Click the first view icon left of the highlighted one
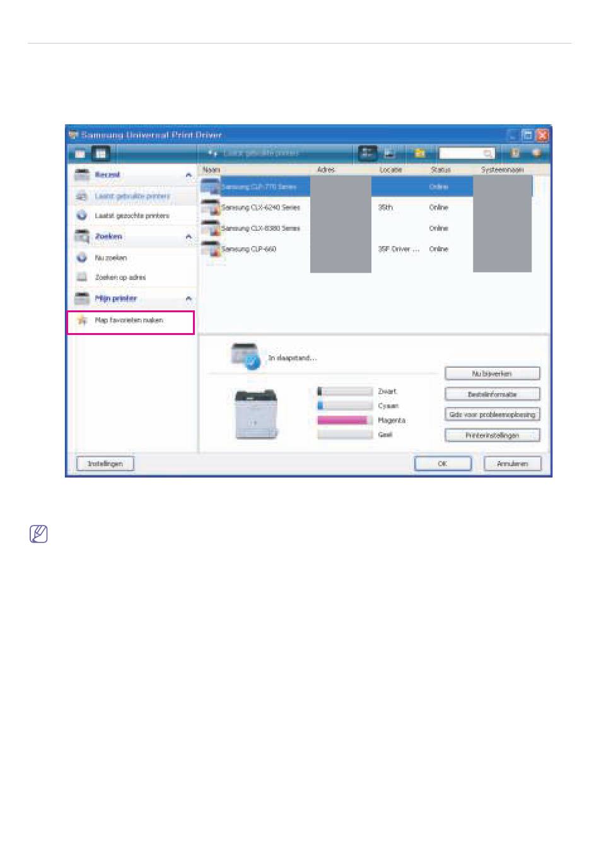This screenshot has height=868, width=599. [x=81, y=153]
